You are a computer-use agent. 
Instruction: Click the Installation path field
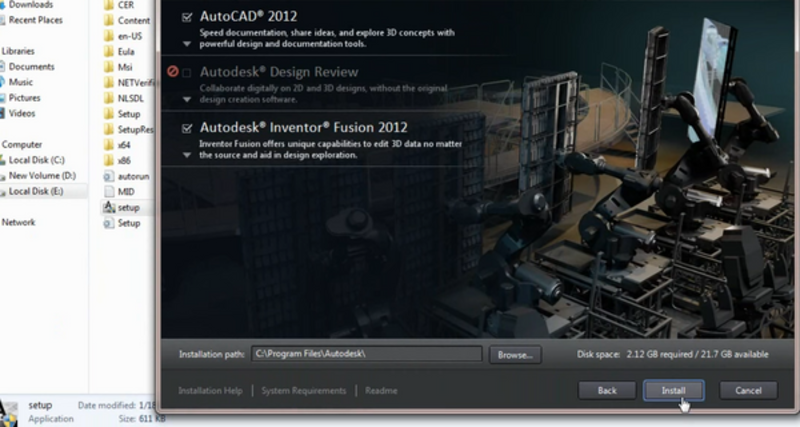pyautogui.click(x=366, y=354)
